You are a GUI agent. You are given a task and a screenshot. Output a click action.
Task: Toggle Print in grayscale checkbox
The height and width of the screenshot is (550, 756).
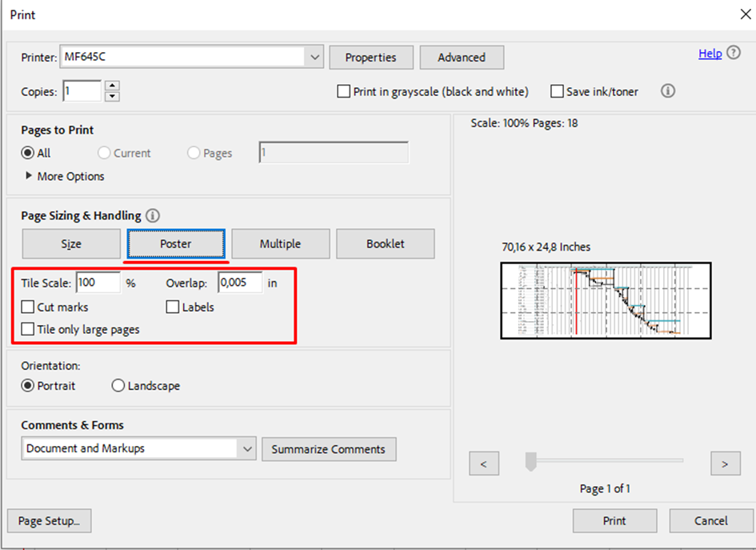pos(344,92)
